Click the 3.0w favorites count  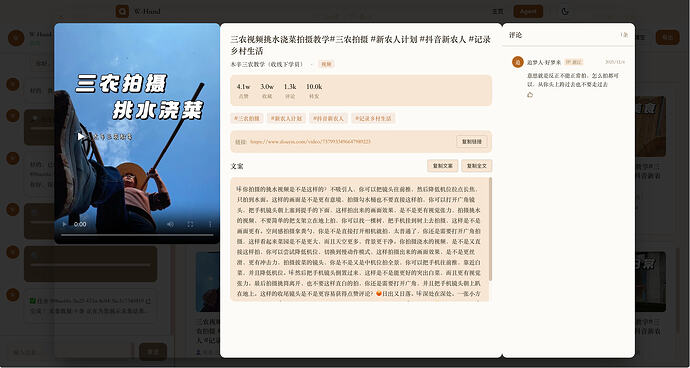(267, 87)
